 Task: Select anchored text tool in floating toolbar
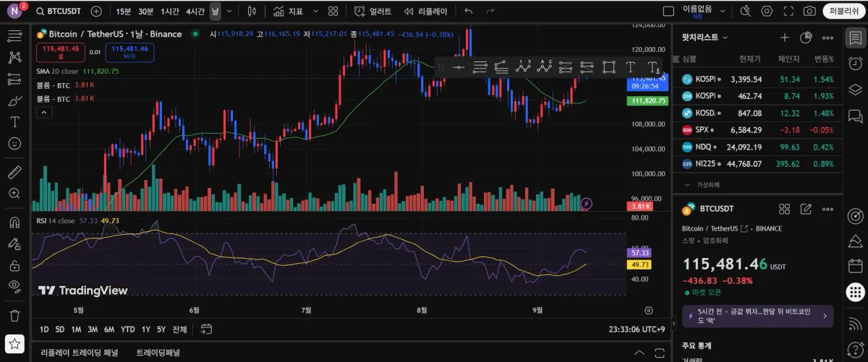(652, 68)
